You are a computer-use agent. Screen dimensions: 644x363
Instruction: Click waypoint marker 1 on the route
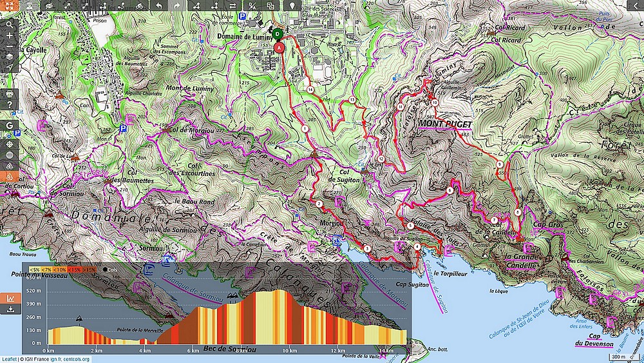pyautogui.click(x=305, y=129)
